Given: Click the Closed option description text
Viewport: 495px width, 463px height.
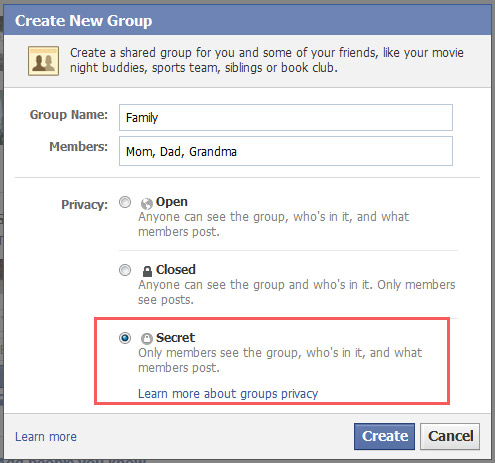Looking at the screenshot, I should [297, 292].
